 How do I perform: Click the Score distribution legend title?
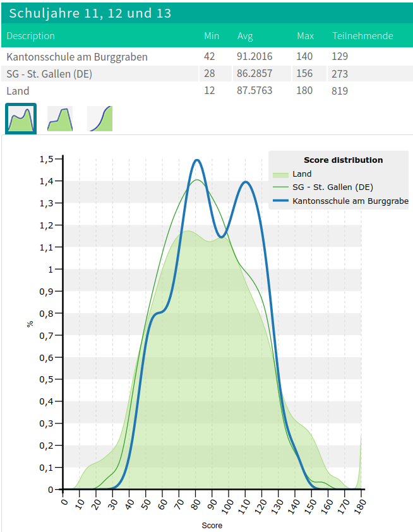343,160
